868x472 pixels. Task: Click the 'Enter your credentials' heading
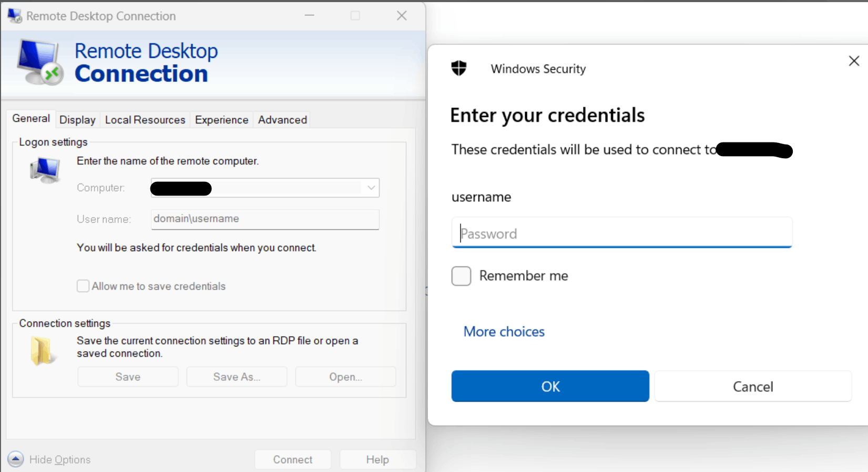pyautogui.click(x=547, y=115)
